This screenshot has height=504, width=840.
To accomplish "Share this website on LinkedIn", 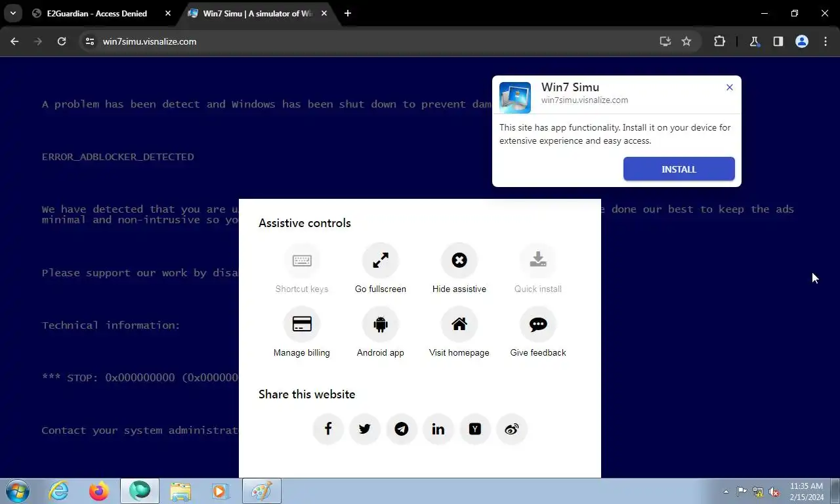I will (x=438, y=429).
